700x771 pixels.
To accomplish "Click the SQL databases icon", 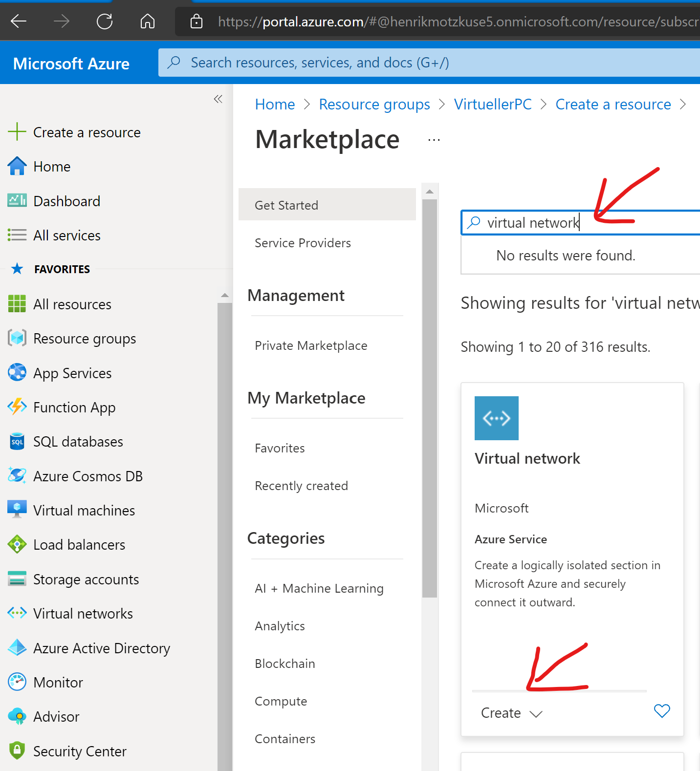I will (17, 442).
